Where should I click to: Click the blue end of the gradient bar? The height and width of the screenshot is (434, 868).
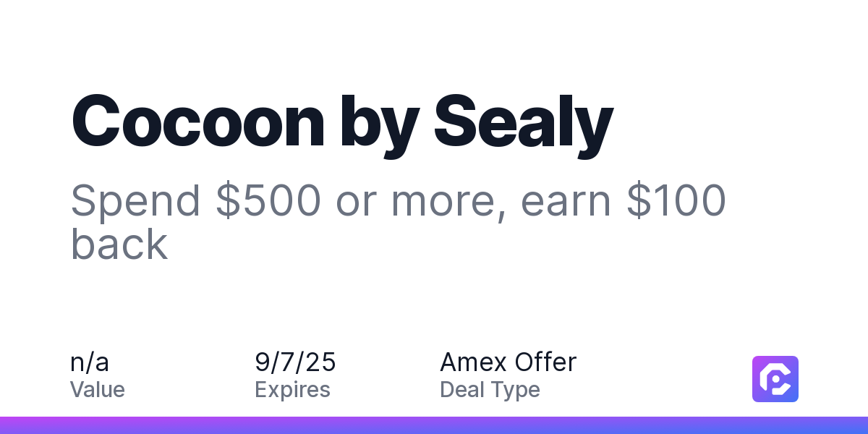point(846,425)
